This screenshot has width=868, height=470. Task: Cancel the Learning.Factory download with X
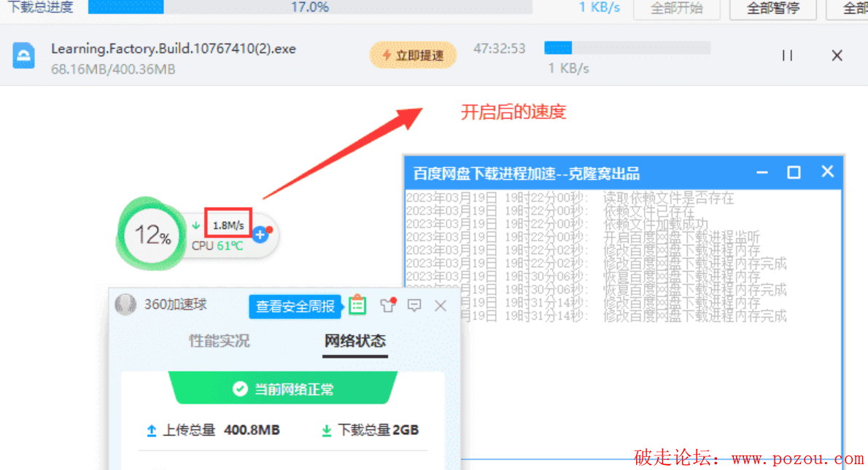[x=837, y=55]
